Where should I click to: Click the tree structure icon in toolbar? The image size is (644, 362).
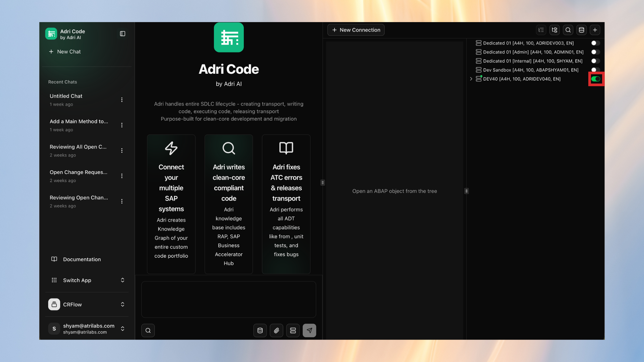point(554,30)
